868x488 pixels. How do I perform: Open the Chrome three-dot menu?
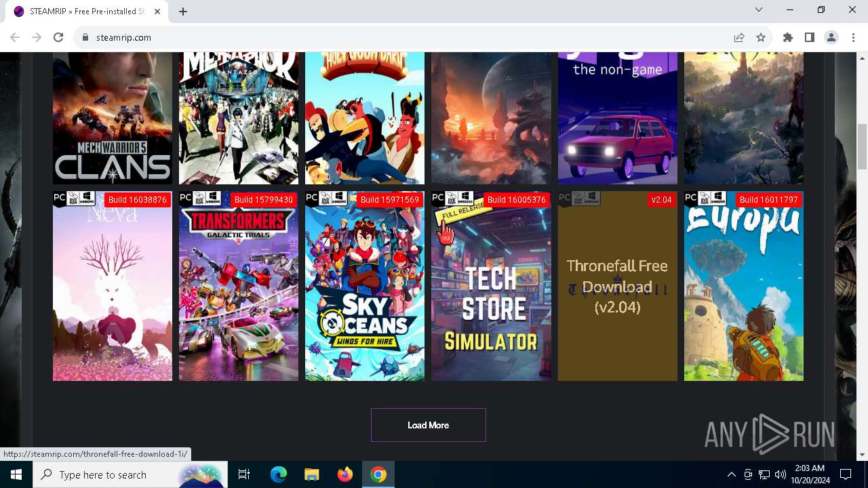click(853, 37)
